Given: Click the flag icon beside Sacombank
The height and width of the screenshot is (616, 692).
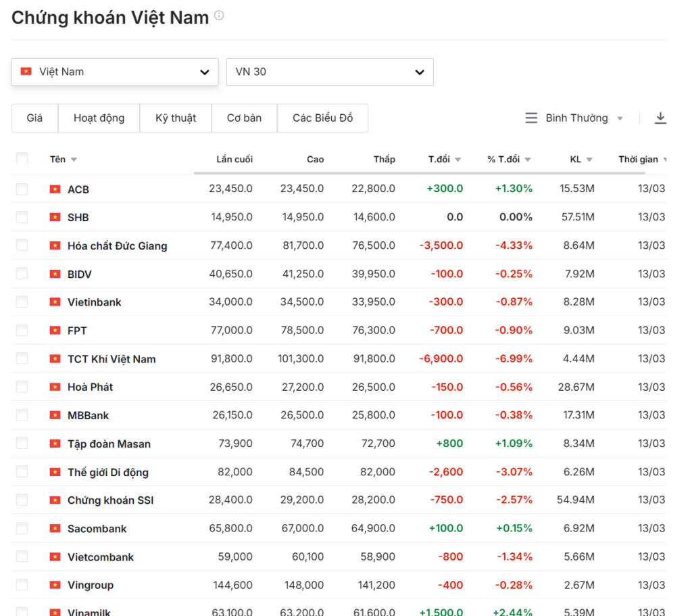Looking at the screenshot, I should point(55,528).
